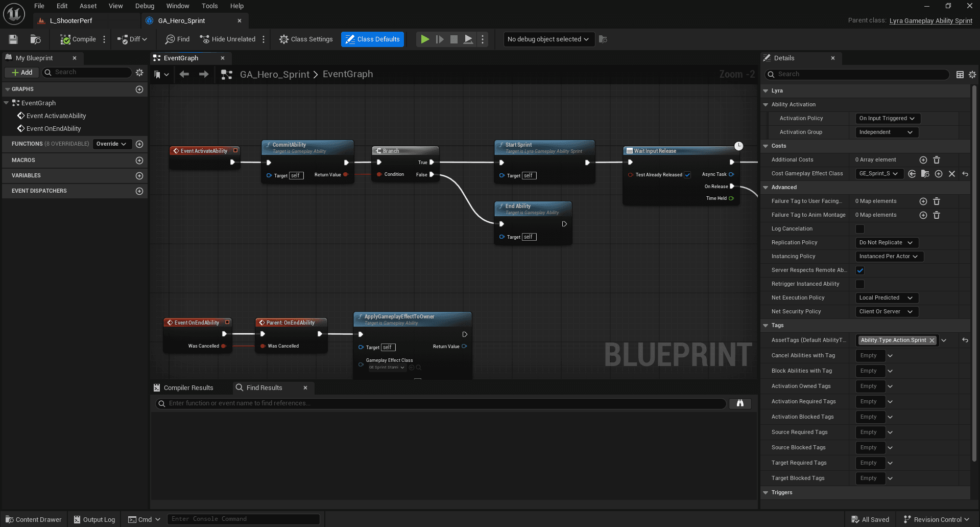Save the current blueprint asset

pos(13,39)
